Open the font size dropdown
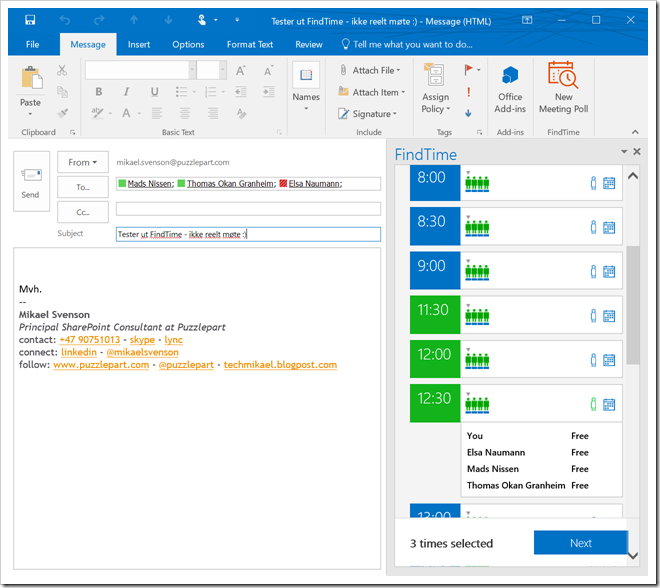 (x=223, y=70)
